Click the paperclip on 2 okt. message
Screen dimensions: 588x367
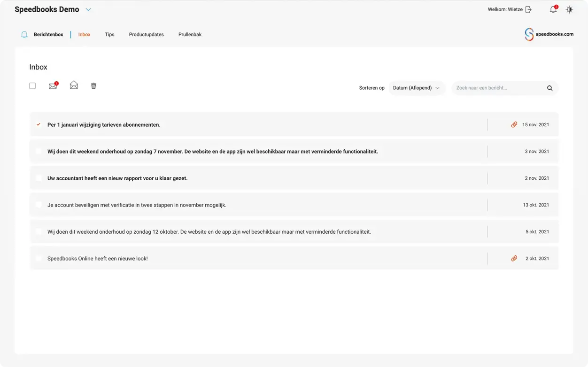tap(514, 259)
